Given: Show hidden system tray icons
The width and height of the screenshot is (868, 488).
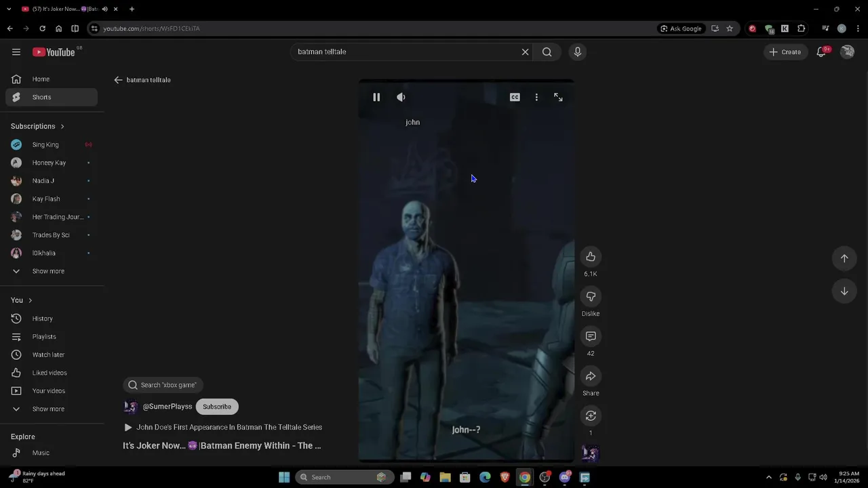Looking at the screenshot, I should click(x=768, y=477).
